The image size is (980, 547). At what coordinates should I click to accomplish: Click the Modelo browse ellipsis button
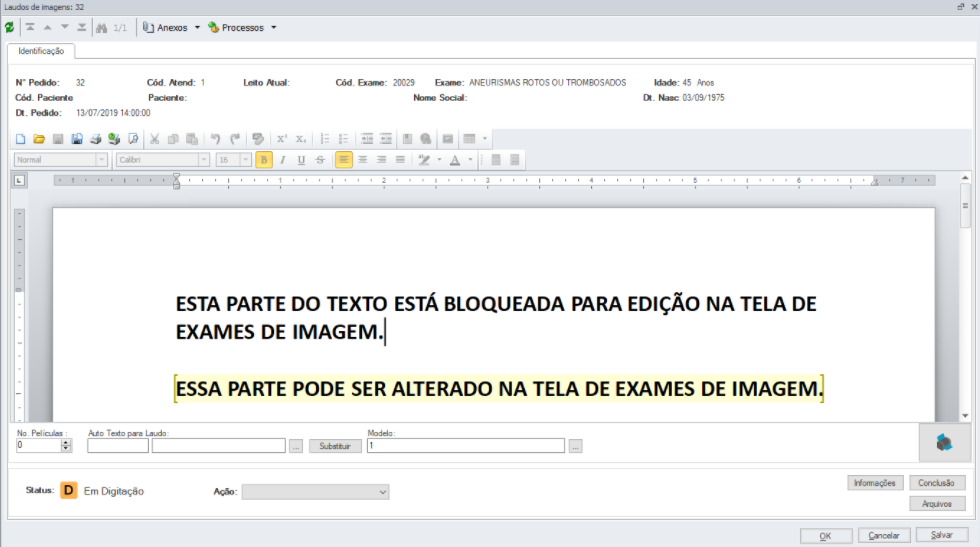coord(576,446)
